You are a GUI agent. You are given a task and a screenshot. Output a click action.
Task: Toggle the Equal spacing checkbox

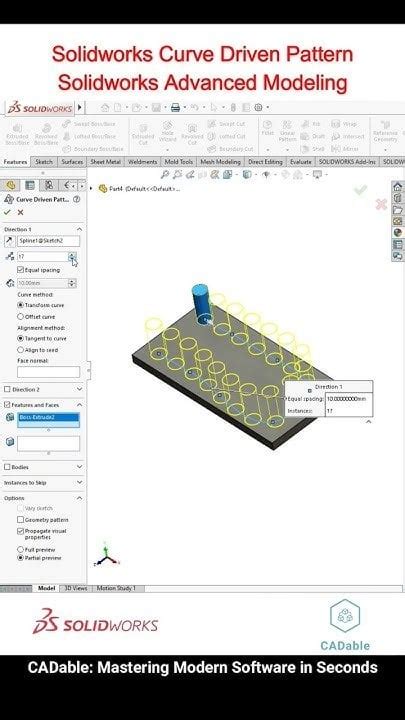pos(20,270)
